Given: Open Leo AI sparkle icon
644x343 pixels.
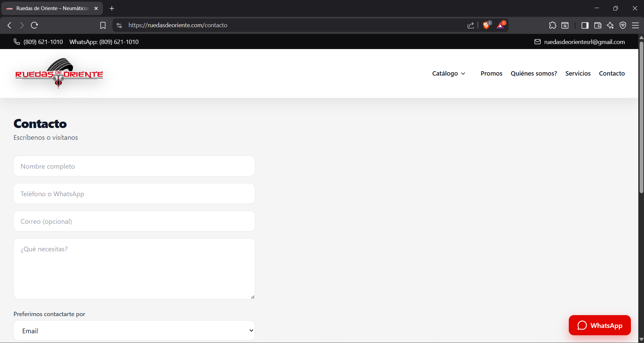Looking at the screenshot, I should click(610, 25).
